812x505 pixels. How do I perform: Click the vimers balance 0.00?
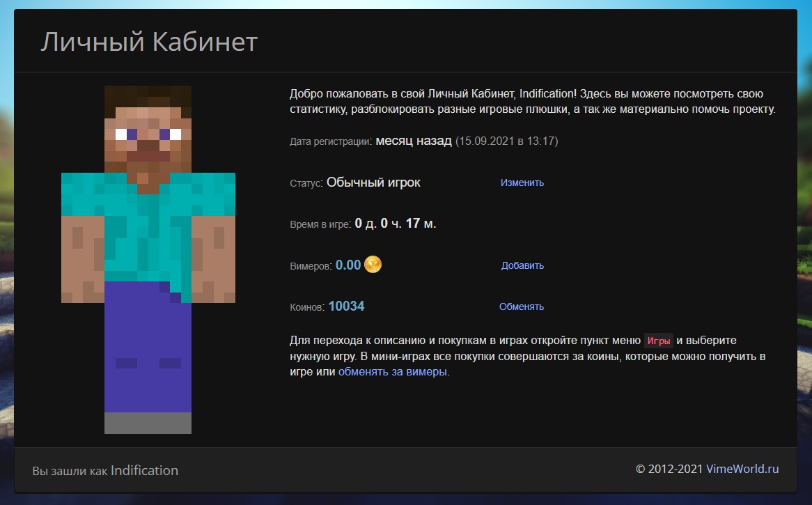tap(348, 265)
